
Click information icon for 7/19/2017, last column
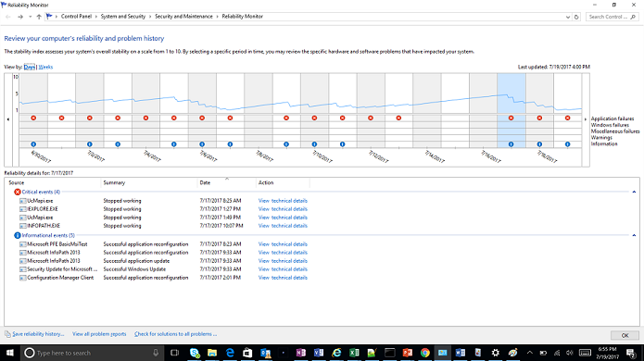tap(568, 144)
